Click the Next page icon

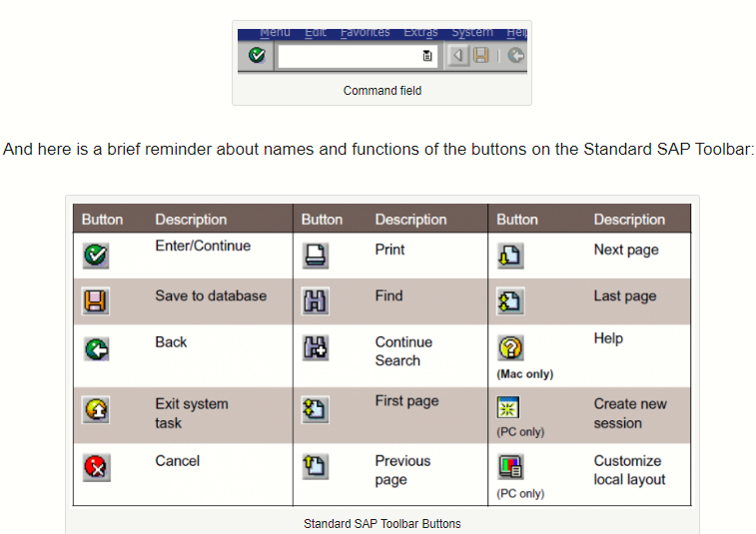510,256
